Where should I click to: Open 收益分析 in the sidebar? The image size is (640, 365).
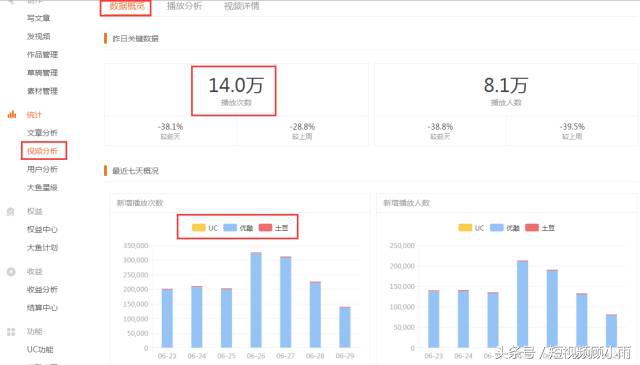click(x=42, y=289)
